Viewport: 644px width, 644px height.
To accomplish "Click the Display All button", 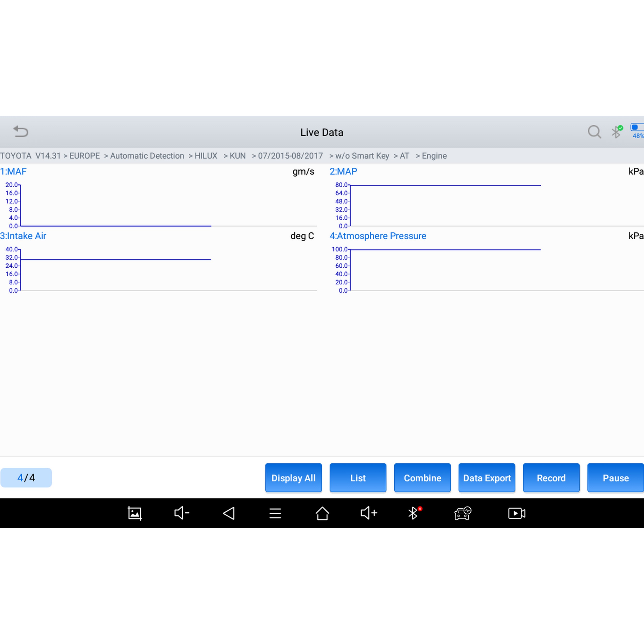I will pyautogui.click(x=293, y=478).
